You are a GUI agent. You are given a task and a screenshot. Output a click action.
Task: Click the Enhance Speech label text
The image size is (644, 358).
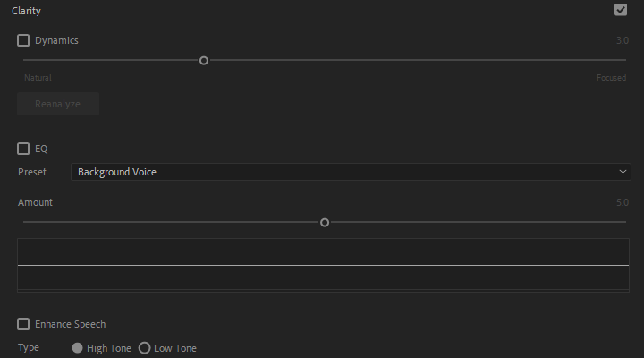click(x=70, y=324)
